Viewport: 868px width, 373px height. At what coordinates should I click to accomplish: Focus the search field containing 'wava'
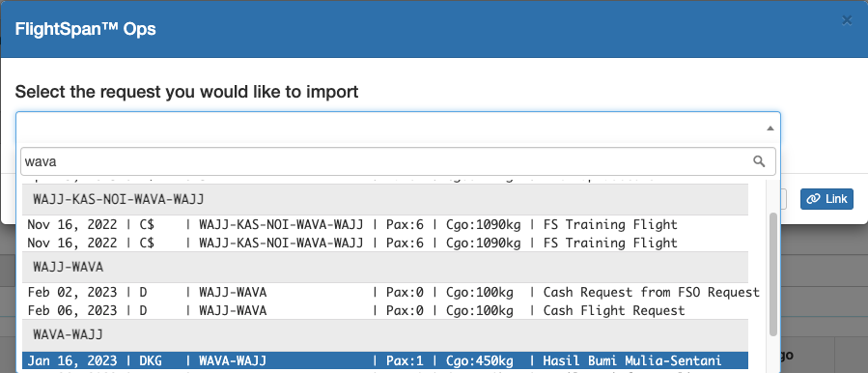click(398, 161)
